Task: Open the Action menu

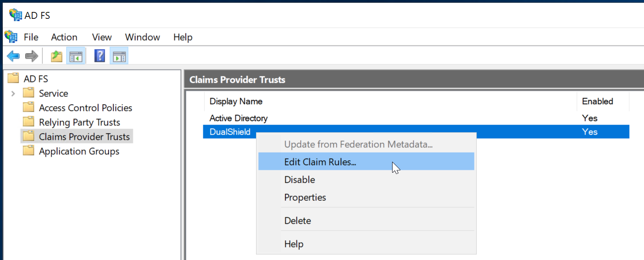Action: [64, 37]
